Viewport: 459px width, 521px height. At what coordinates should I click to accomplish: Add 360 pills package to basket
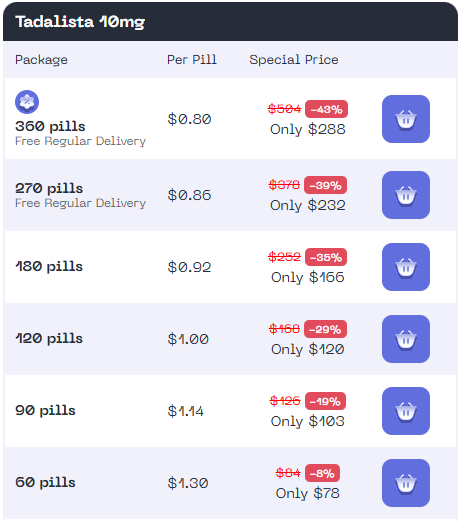point(406,119)
